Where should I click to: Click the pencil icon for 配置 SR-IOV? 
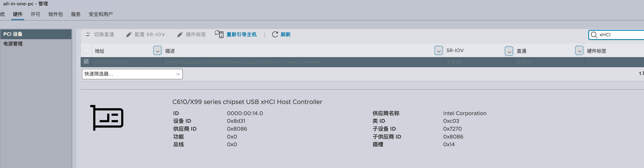click(129, 35)
